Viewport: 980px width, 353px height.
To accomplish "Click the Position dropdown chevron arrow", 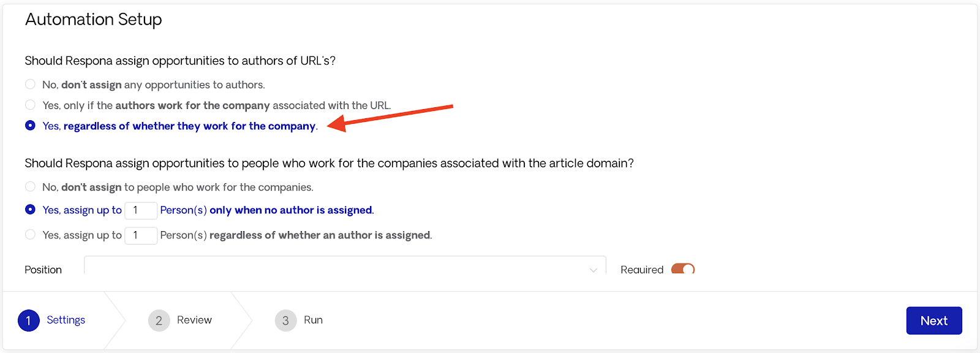I will 593,270.
